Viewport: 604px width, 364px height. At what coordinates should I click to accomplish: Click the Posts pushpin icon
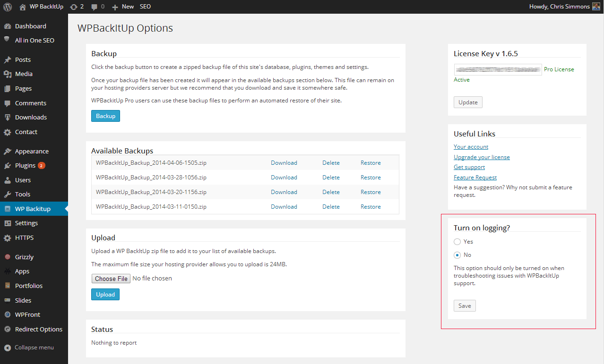click(x=7, y=59)
